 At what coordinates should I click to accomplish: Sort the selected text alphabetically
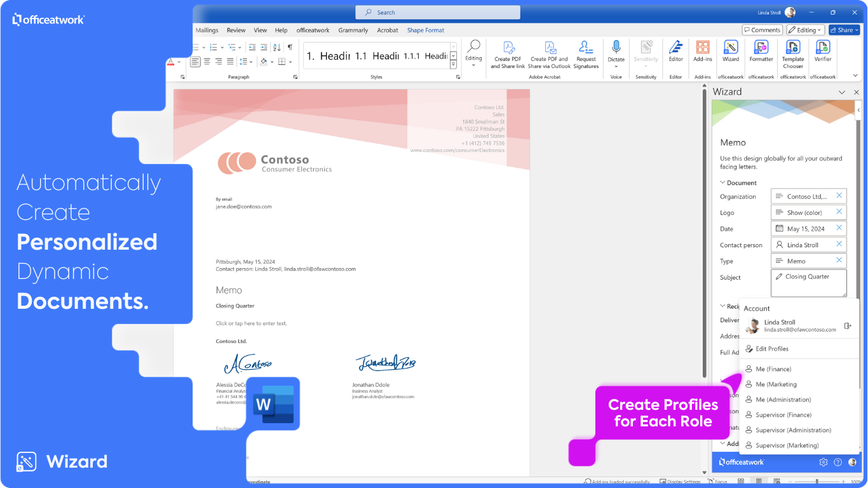tap(276, 47)
